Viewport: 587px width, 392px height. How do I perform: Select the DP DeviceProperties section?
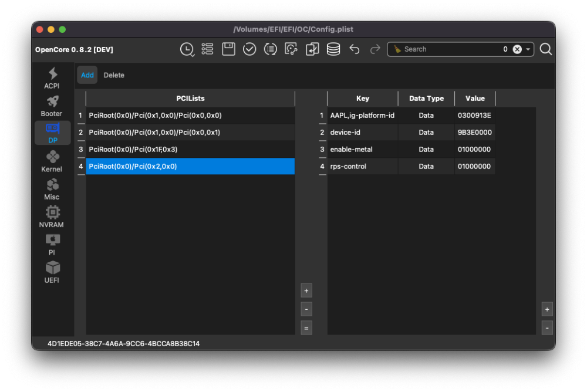[52, 133]
